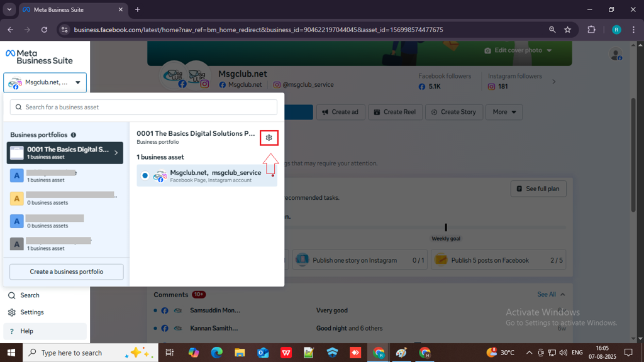Viewport: 644px width, 362px height.
Task: Open the More dropdown button
Action: (x=504, y=112)
